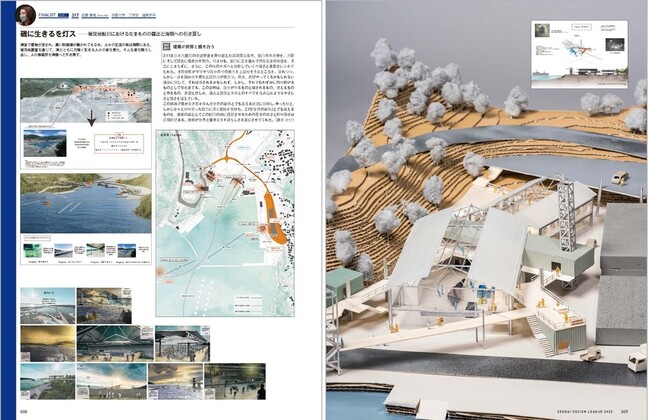Click the blue water at the model's base
Image resolution: width=650 pixels, height=420 pixels.
pos(357,405)
